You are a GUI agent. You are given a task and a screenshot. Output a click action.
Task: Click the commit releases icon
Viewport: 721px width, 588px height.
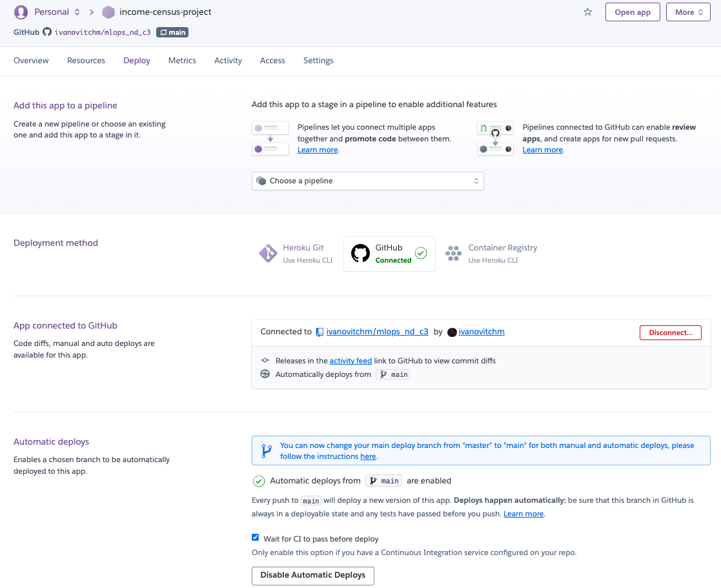[x=265, y=360]
